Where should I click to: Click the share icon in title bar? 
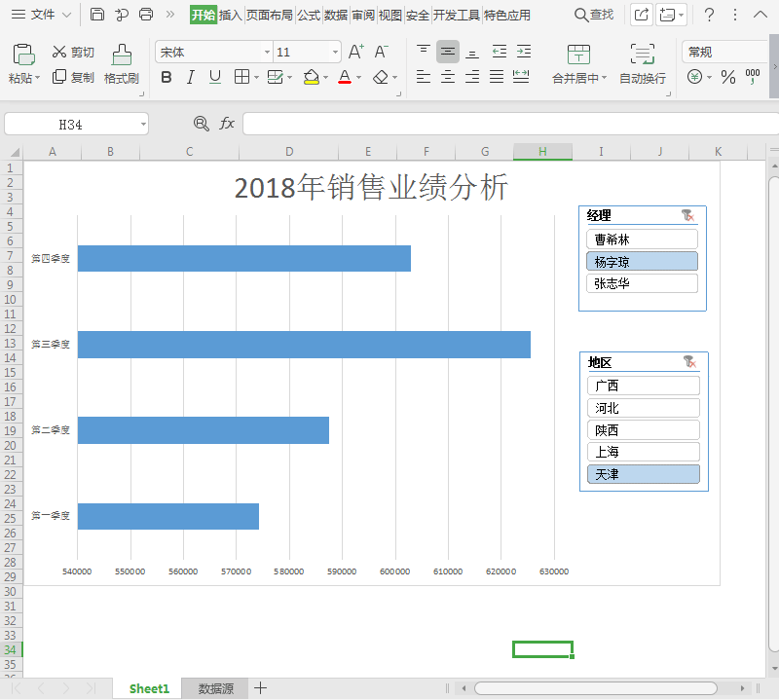[x=642, y=15]
